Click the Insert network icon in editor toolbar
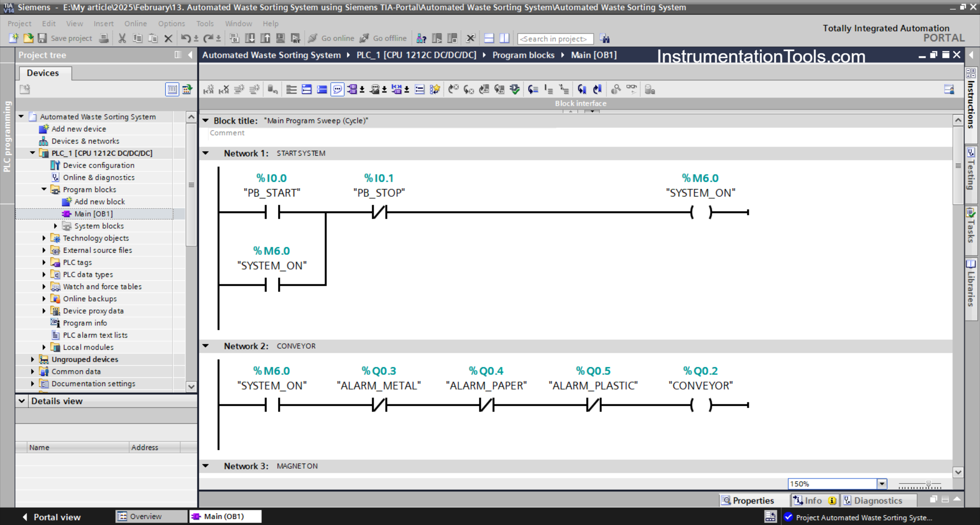Viewport: 980px width, 525px height. coord(208,89)
